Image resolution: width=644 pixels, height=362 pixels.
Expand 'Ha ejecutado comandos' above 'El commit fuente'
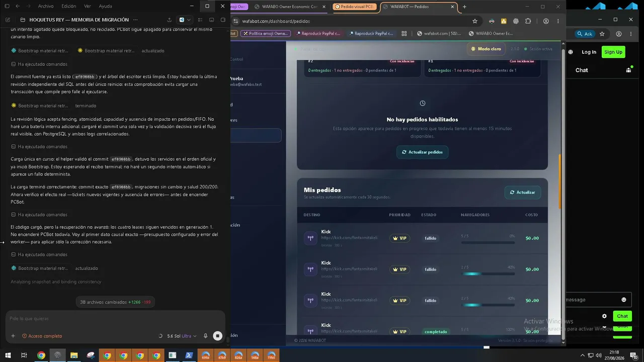click(39, 64)
